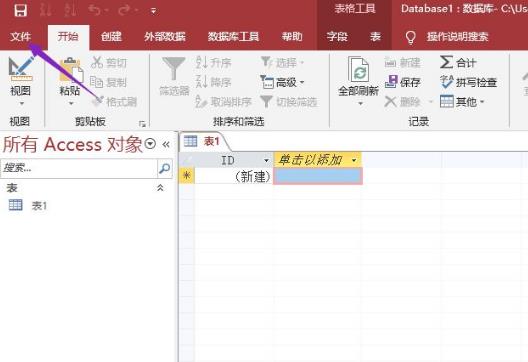Click the highlighted empty cell under 单击以添加

point(318,176)
